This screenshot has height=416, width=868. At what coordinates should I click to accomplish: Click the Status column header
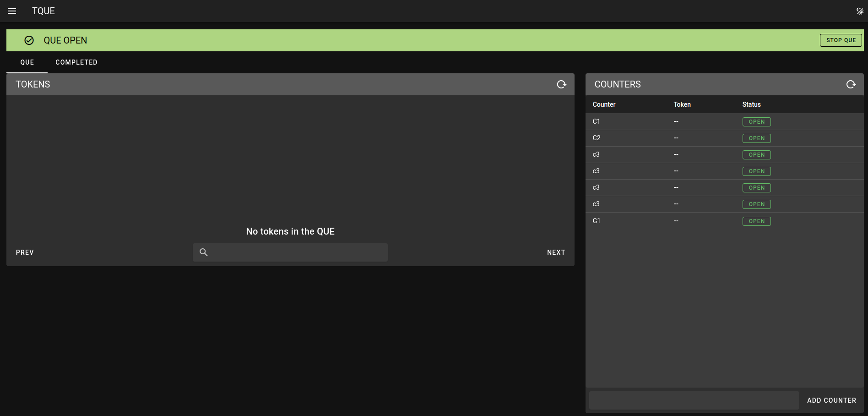point(751,104)
